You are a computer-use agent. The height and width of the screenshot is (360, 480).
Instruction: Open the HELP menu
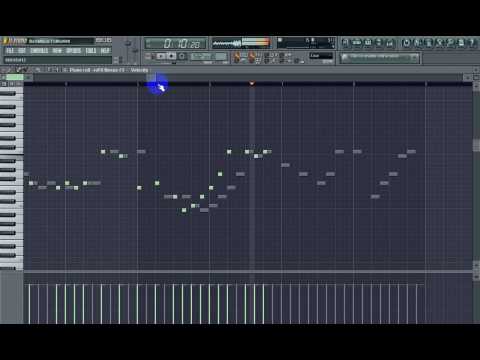[x=105, y=51]
